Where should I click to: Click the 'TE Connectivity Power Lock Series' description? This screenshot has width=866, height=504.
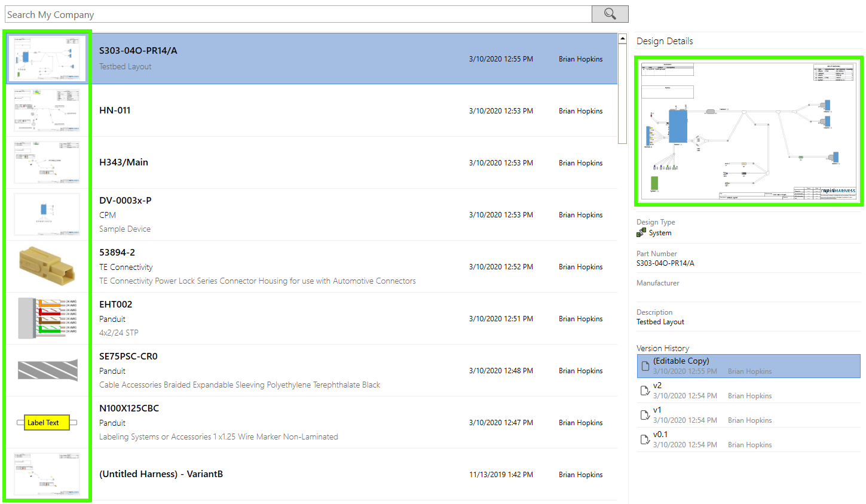pos(258,281)
